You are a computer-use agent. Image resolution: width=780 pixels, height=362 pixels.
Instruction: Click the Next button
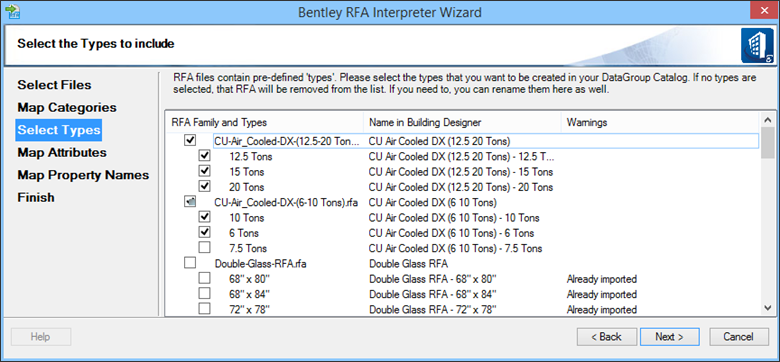click(670, 337)
